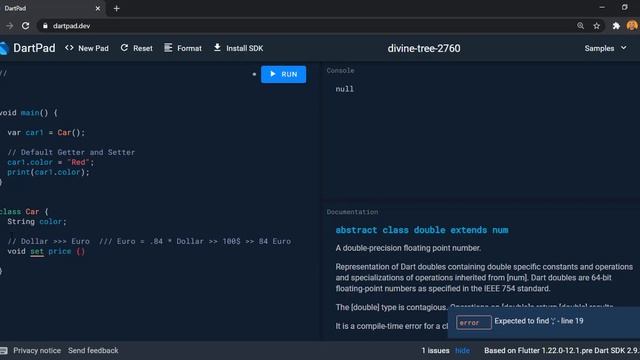
Task: Bookmark this page with star icon
Action: 596,26
